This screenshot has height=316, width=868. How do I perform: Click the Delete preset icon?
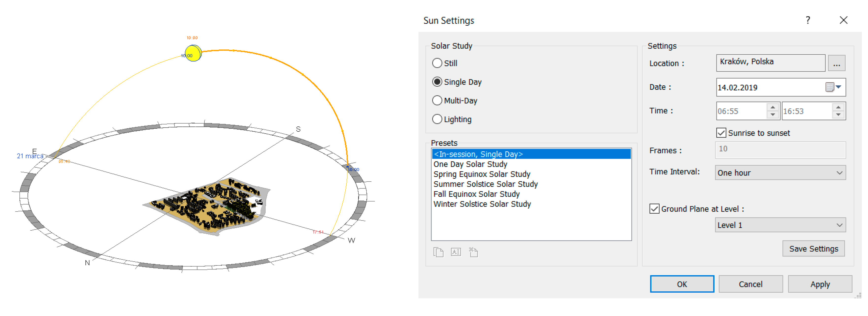pos(473,252)
